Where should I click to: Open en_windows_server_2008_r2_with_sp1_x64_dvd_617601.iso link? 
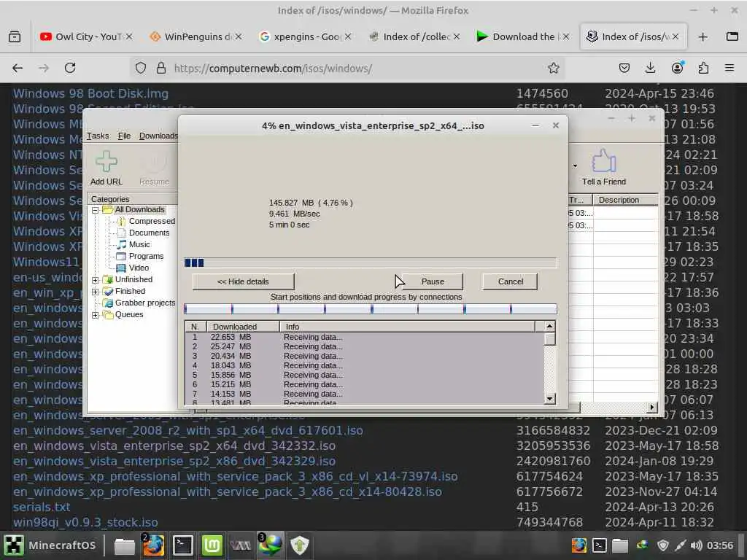click(188, 430)
